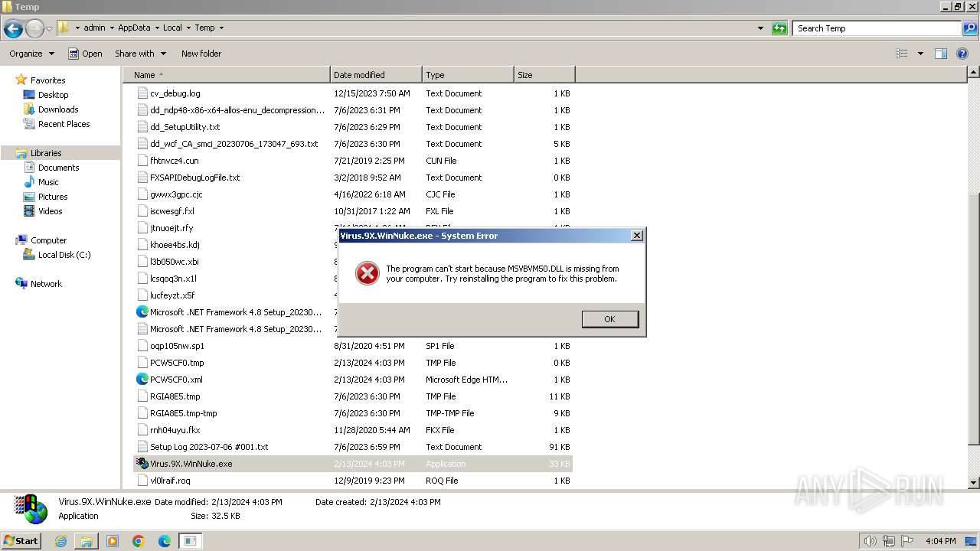The width and height of the screenshot is (980, 551).
Task: Go forward using the Forward arrow
Action: [x=34, y=28]
